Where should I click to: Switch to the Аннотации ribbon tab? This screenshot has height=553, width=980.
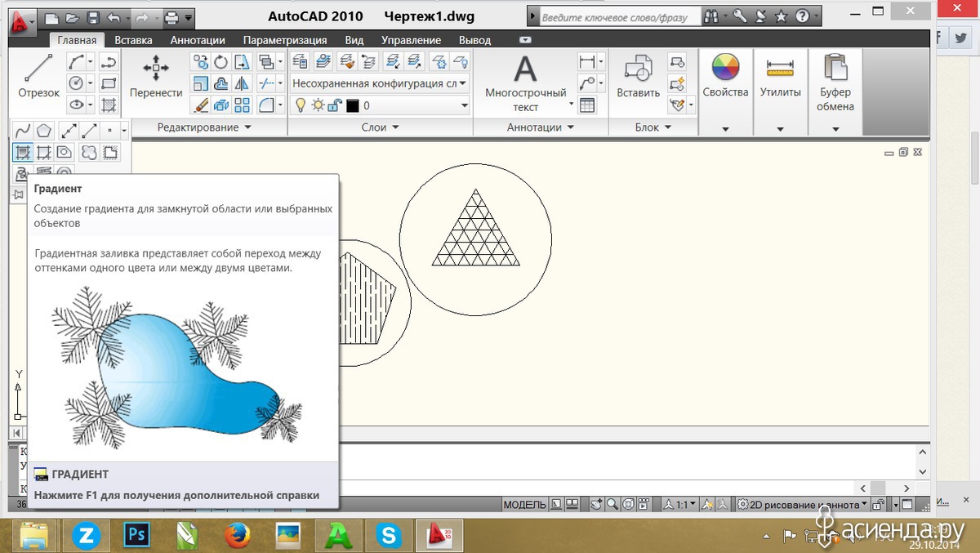coord(198,40)
